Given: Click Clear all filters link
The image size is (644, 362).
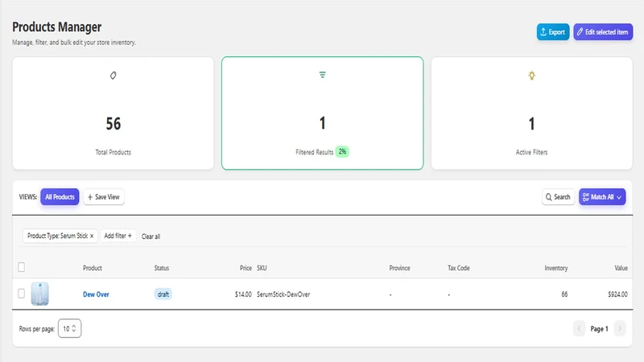Looking at the screenshot, I should tap(151, 237).
